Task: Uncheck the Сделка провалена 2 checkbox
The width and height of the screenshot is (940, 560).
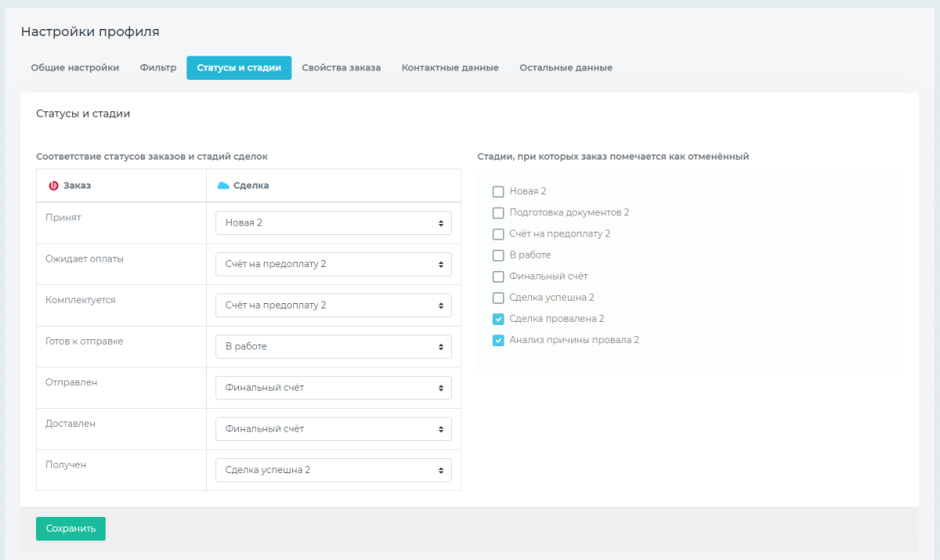Action: (x=498, y=319)
